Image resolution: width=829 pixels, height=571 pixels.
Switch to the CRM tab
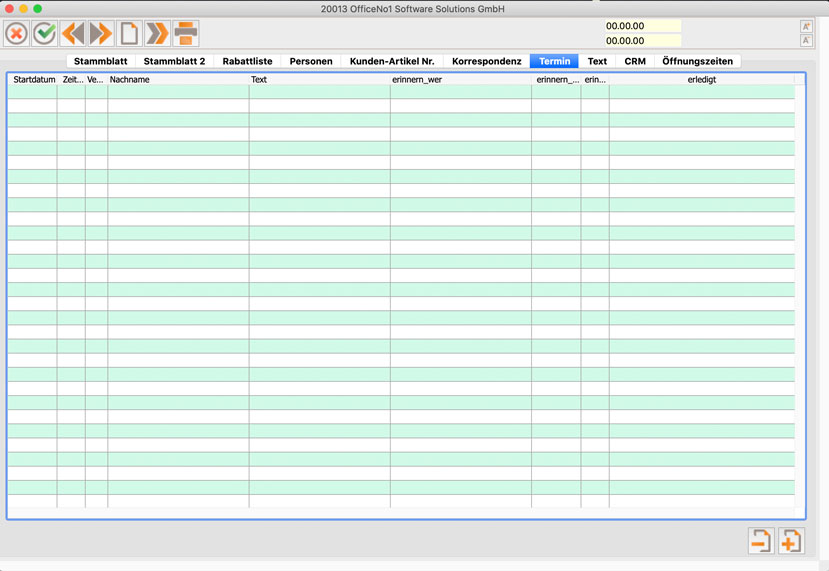point(635,61)
